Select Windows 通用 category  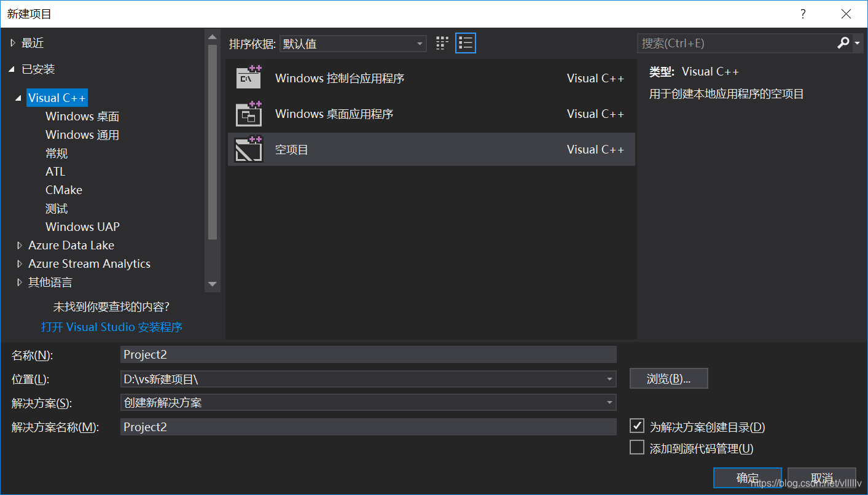click(x=82, y=134)
